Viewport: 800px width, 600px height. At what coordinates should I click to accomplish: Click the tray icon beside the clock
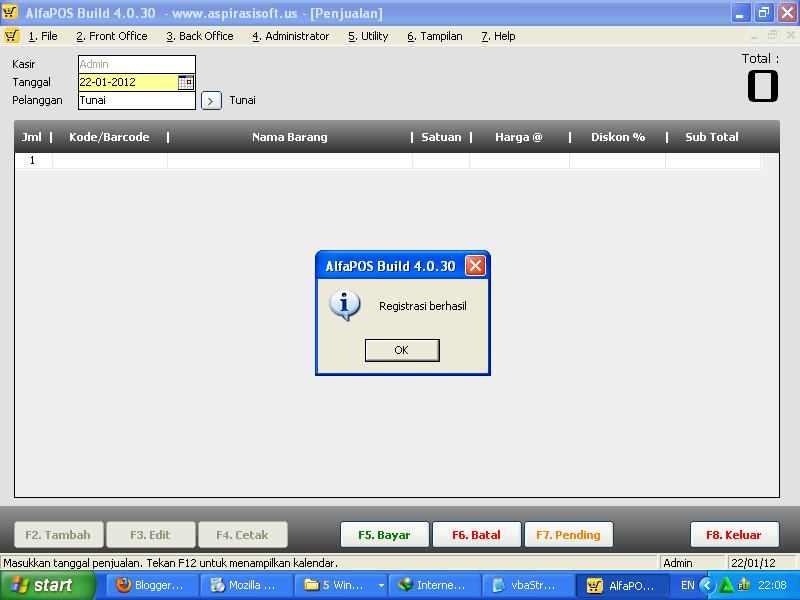click(744, 585)
